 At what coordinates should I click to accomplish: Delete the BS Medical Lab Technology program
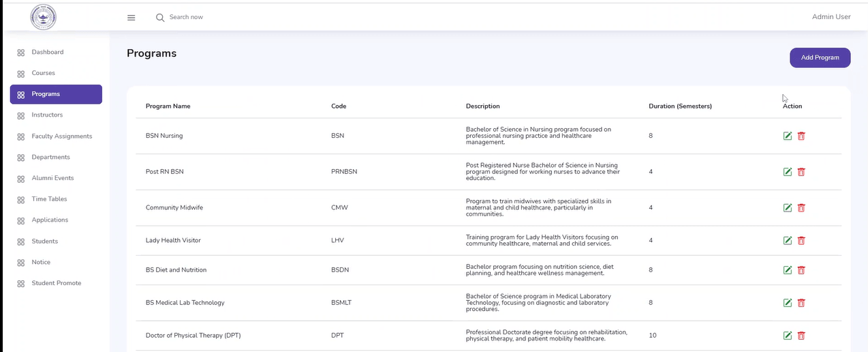(801, 303)
